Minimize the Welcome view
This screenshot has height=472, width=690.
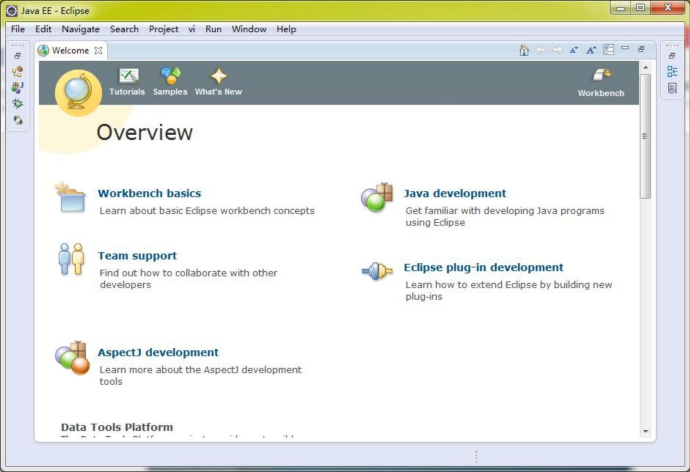pyautogui.click(x=625, y=48)
